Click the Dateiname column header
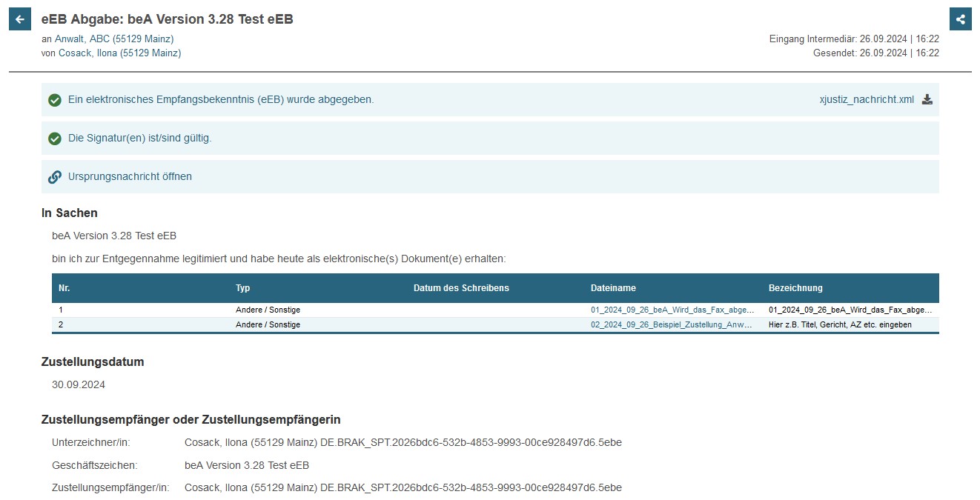The image size is (980, 500). coord(613,288)
